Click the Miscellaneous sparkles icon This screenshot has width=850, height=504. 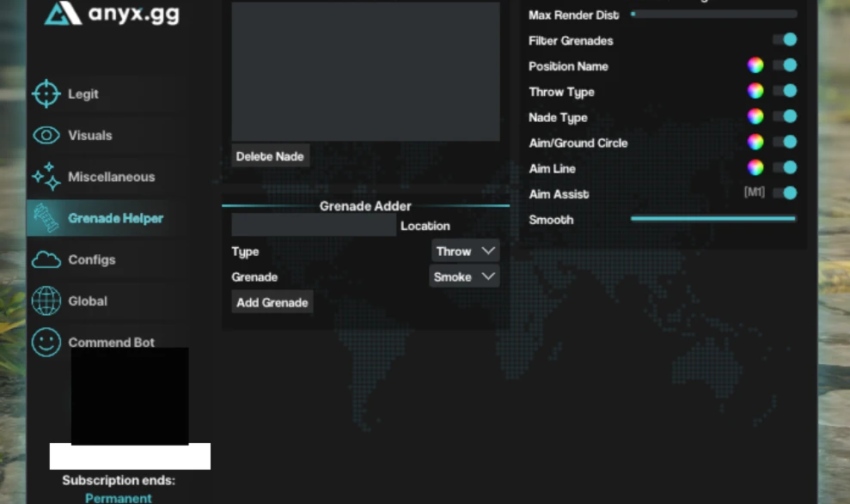tap(46, 177)
